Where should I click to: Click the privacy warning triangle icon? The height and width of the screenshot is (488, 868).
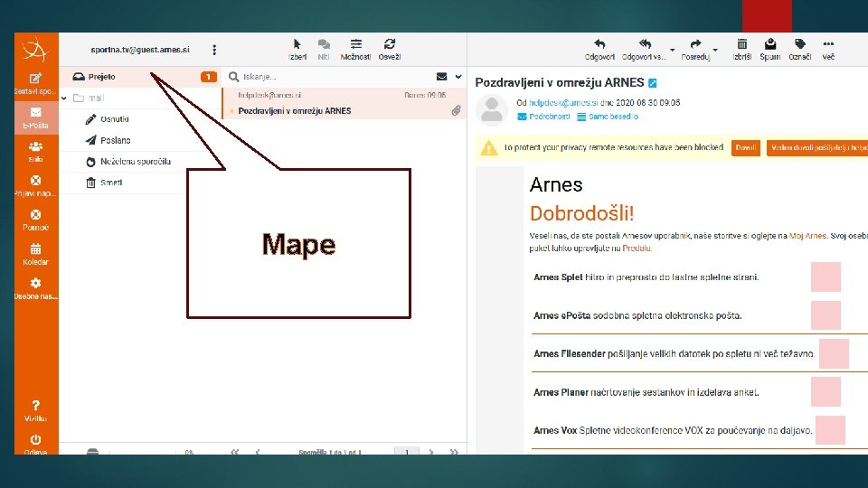(x=489, y=147)
